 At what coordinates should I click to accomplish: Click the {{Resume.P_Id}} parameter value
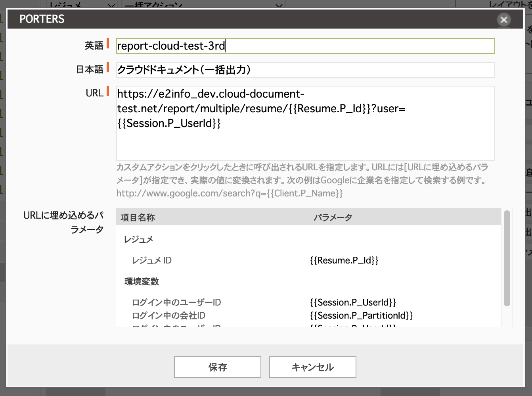pyautogui.click(x=344, y=260)
